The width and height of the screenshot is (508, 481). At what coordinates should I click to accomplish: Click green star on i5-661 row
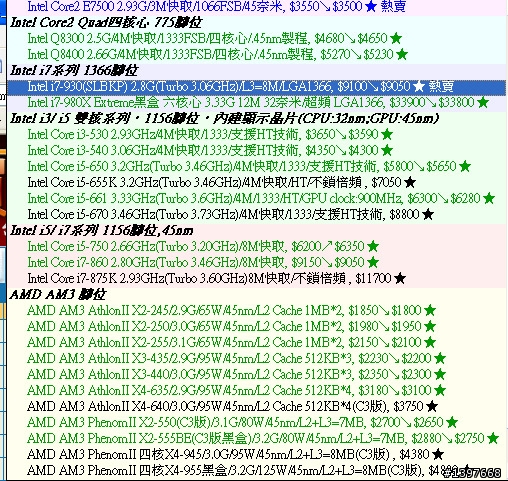click(489, 198)
